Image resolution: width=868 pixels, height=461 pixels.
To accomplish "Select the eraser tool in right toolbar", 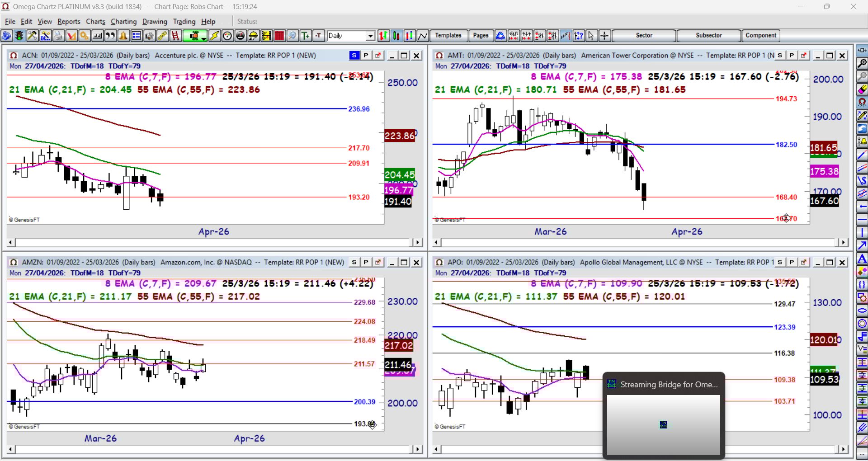I will coord(862,89).
